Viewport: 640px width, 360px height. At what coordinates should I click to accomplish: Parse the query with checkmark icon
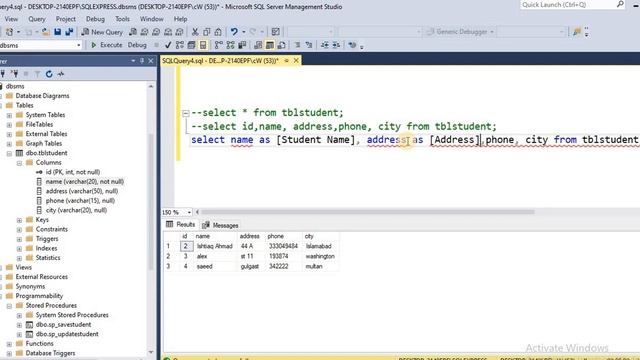click(168, 45)
